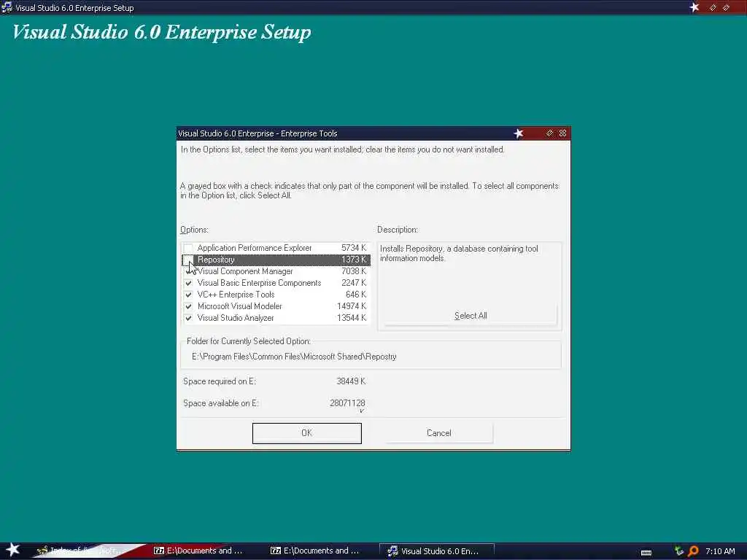Click the E:\Program Files\Common Files folder path
The height and width of the screenshot is (560, 747).
[294, 357]
